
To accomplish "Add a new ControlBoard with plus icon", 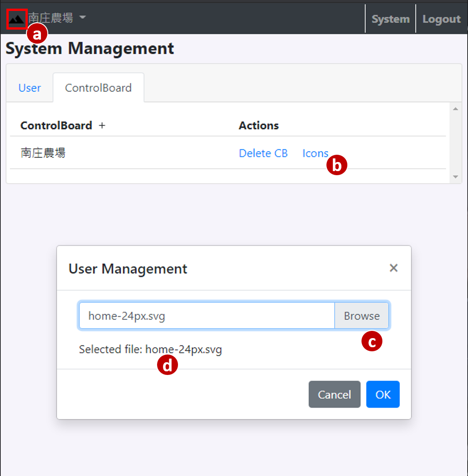I will pyautogui.click(x=102, y=125).
